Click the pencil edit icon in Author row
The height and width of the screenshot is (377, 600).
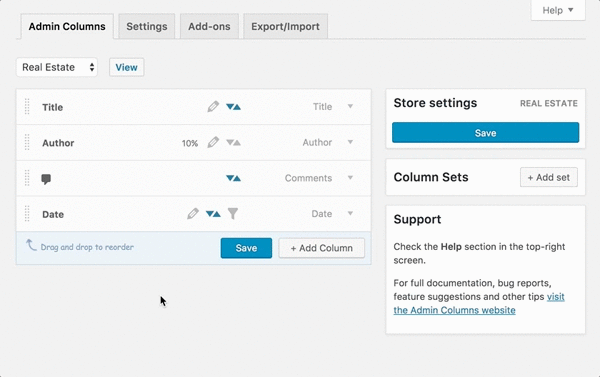tap(213, 142)
